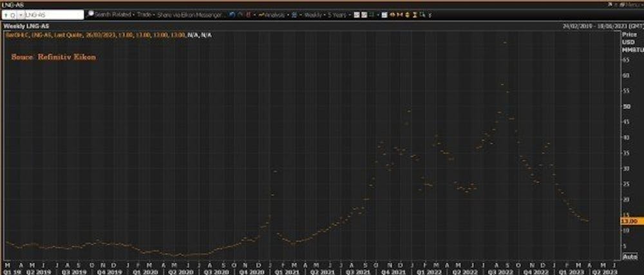The width and height of the screenshot is (644, 275).
Task: Click the orange horizontal expand arrows icon
Action: click(x=392, y=14)
